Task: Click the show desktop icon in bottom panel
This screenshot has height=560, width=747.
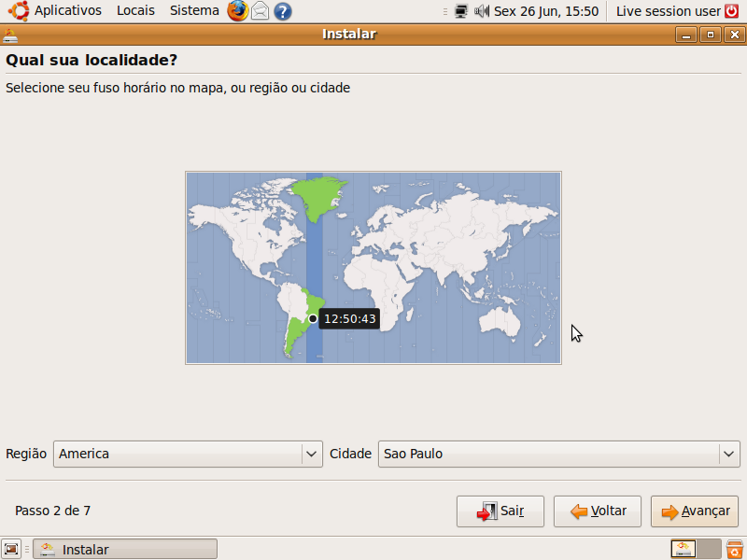Action: pos(11,549)
